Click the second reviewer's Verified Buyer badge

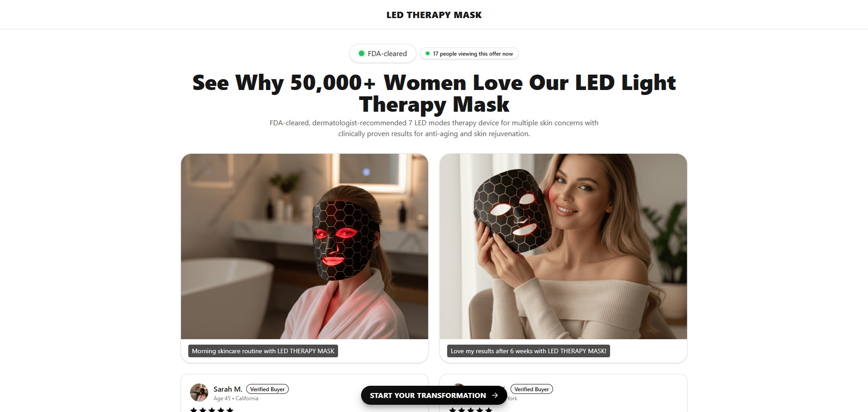pos(531,389)
